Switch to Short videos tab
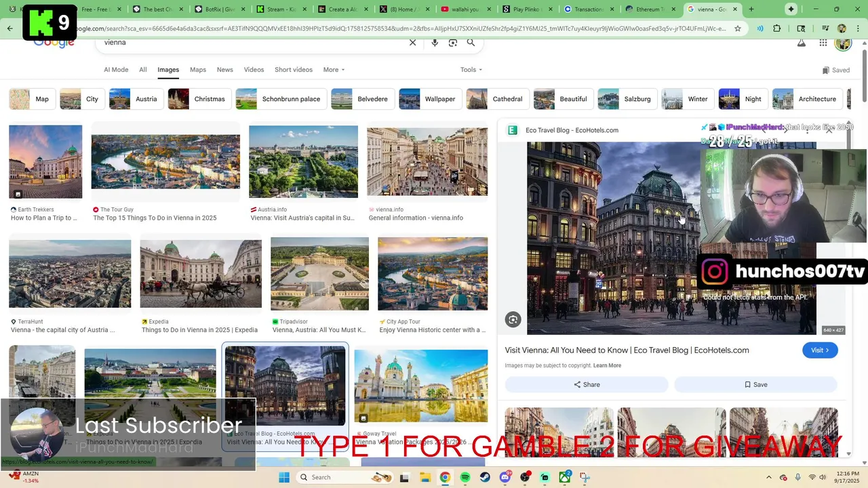868x488 pixels. click(x=294, y=70)
